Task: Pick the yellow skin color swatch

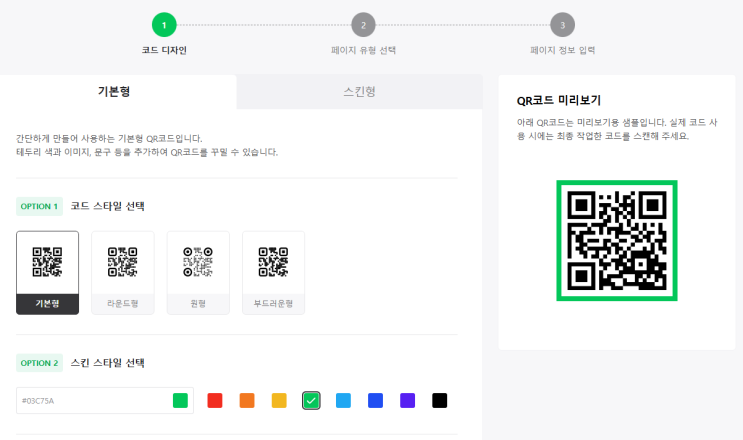Action: coord(279,401)
